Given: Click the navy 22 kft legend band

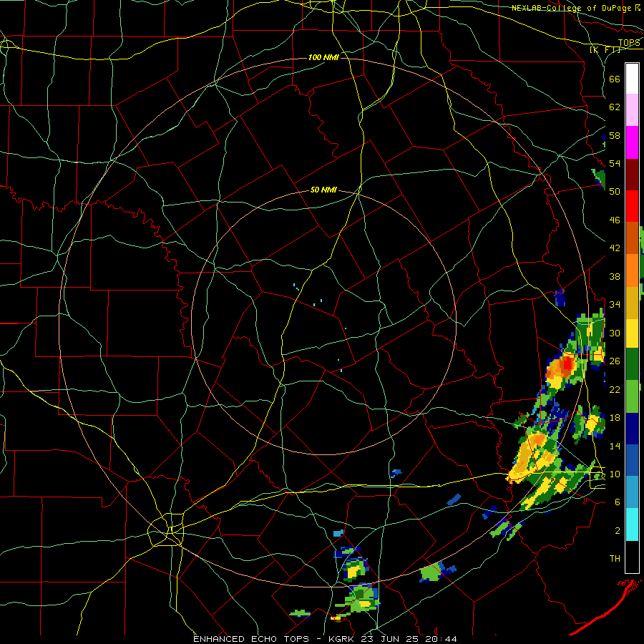Looking at the screenshot, I should (x=632, y=429).
